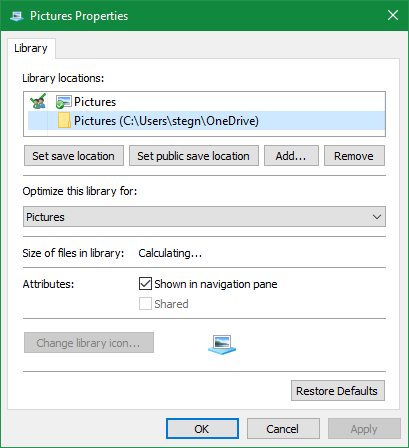
Task: Click Set save location button
Action: 74,156
